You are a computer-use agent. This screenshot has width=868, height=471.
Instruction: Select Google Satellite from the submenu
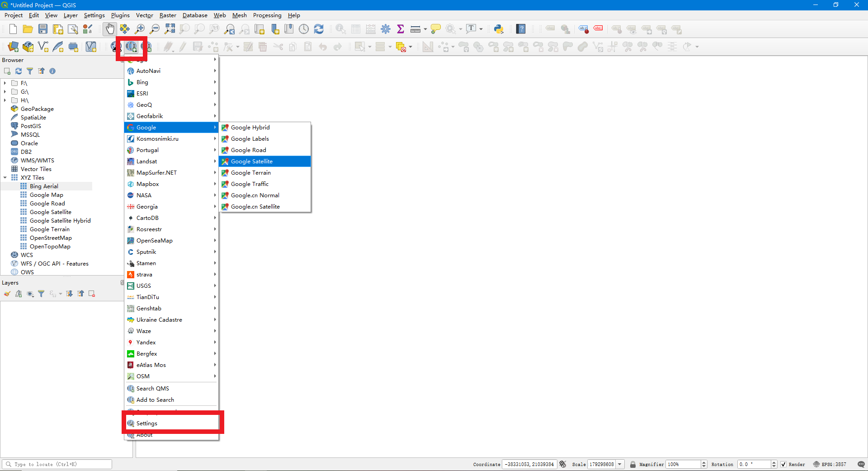coord(265,162)
